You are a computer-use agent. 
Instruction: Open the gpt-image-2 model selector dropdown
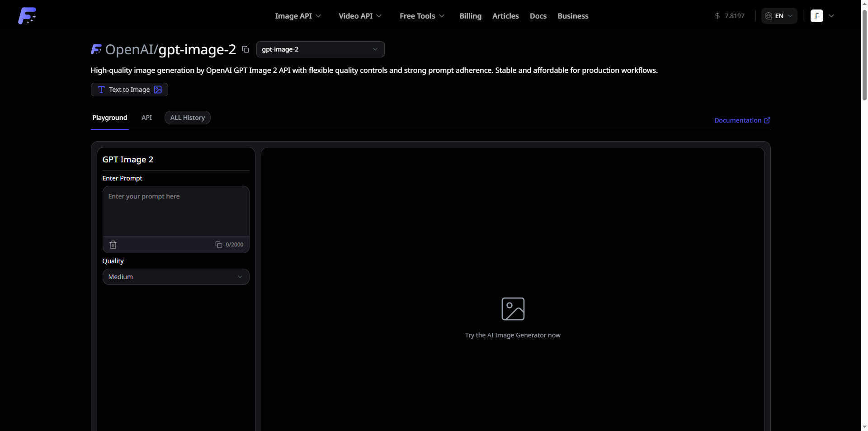pos(320,49)
